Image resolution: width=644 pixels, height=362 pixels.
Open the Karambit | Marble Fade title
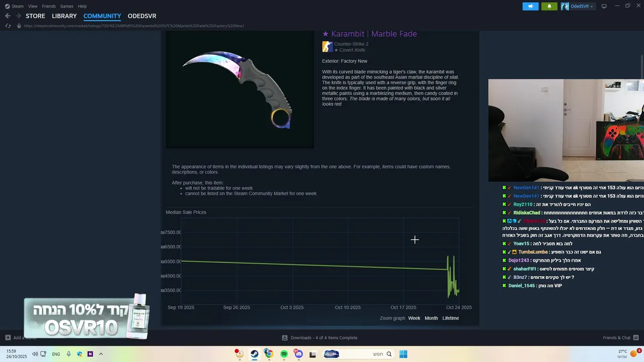[x=369, y=34]
